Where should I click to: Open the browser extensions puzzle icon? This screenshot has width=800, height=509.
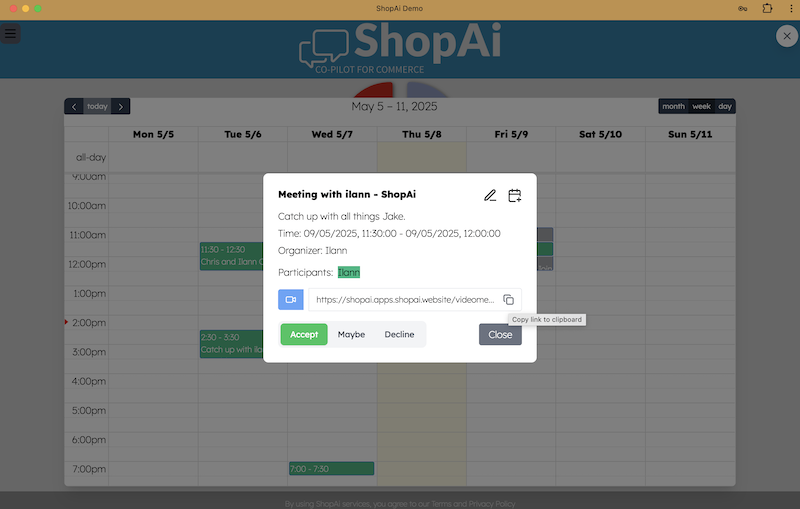(767, 8)
